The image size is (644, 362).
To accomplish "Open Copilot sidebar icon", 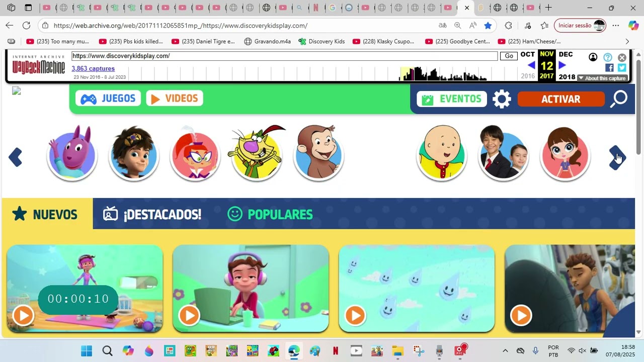I will pos(633,25).
